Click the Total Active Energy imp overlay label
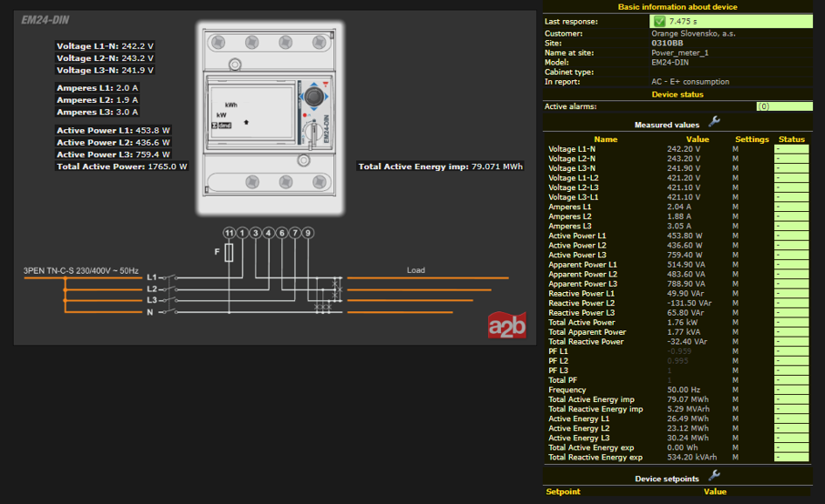This screenshot has width=825, height=504. (441, 166)
